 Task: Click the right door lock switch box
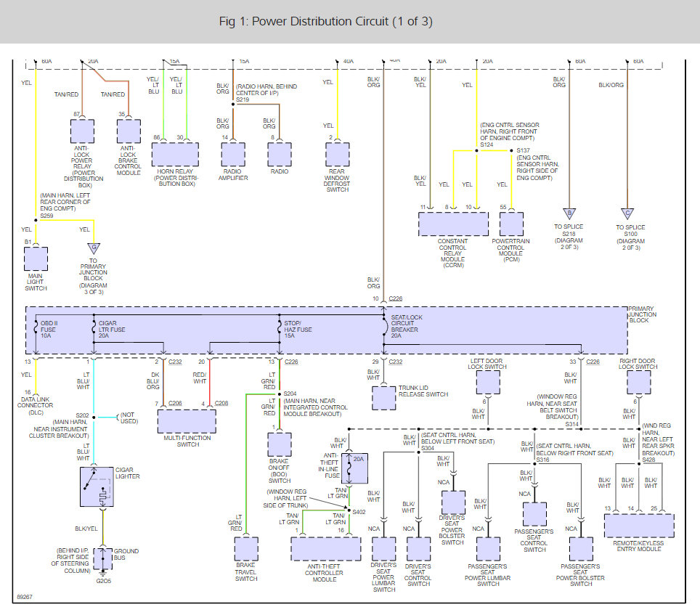tap(639, 383)
